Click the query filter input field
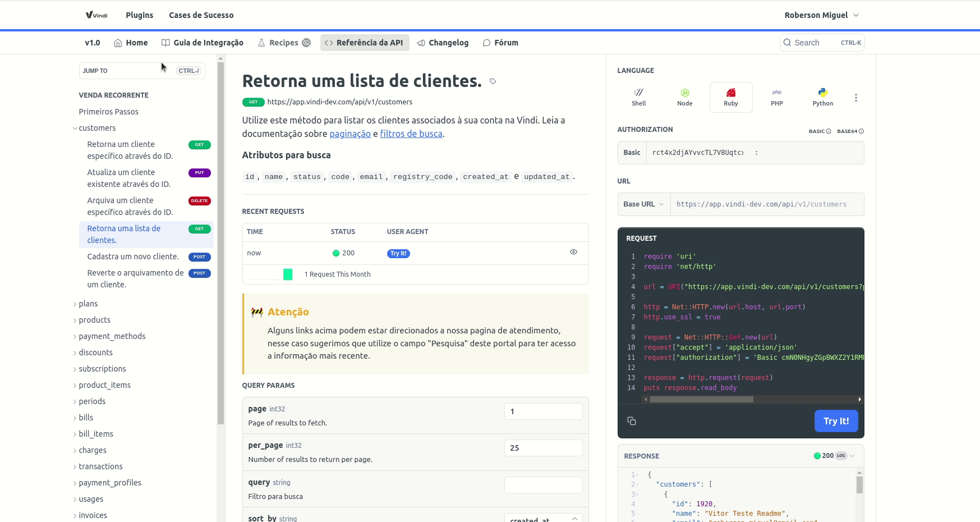The width and height of the screenshot is (980, 522). click(x=543, y=485)
